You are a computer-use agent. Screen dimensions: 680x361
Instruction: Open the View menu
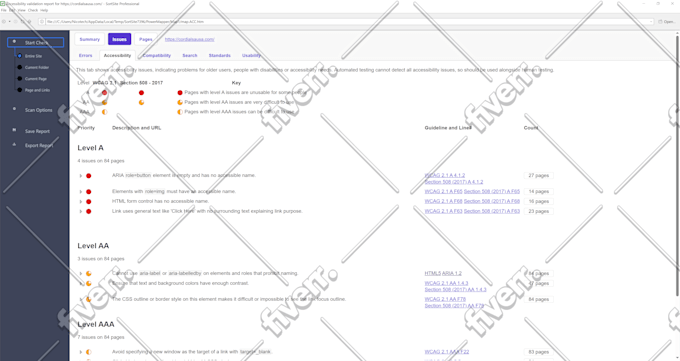point(22,10)
